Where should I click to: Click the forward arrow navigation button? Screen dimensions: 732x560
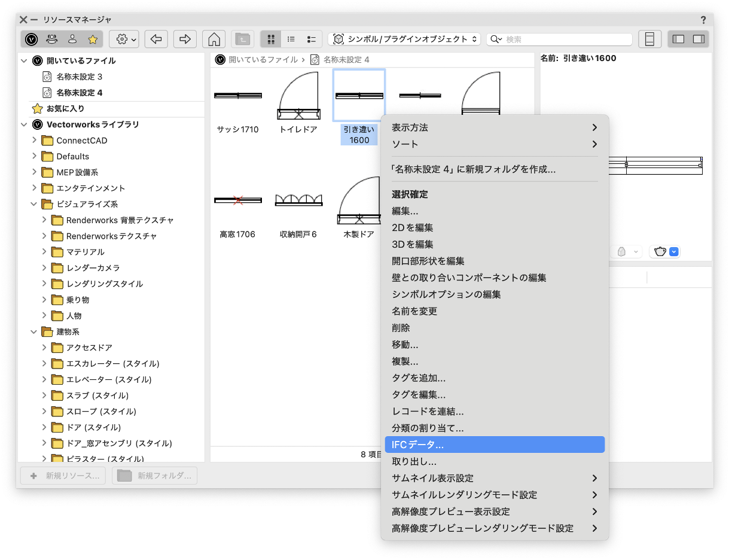coord(185,39)
